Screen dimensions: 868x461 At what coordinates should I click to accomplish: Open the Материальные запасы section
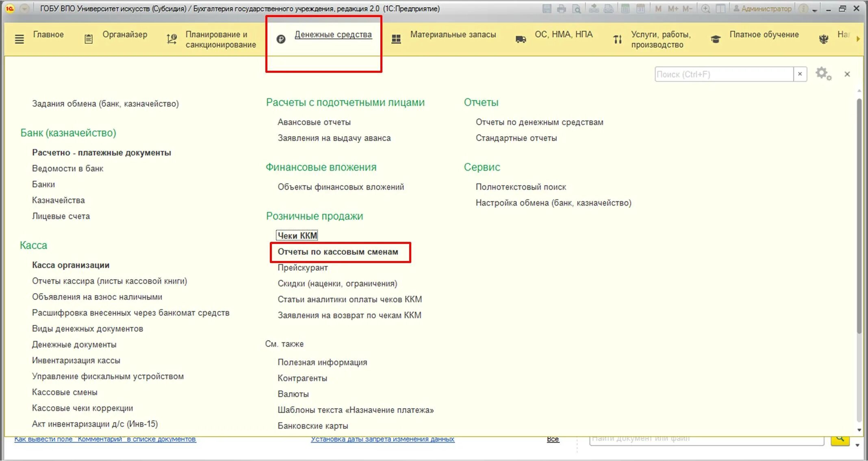453,35
